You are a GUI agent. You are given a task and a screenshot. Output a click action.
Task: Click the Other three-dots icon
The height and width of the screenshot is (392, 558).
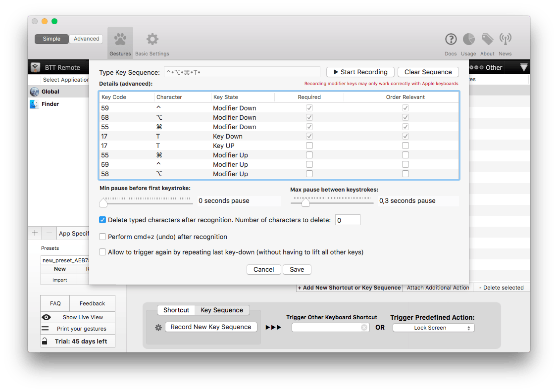pyautogui.click(x=476, y=67)
